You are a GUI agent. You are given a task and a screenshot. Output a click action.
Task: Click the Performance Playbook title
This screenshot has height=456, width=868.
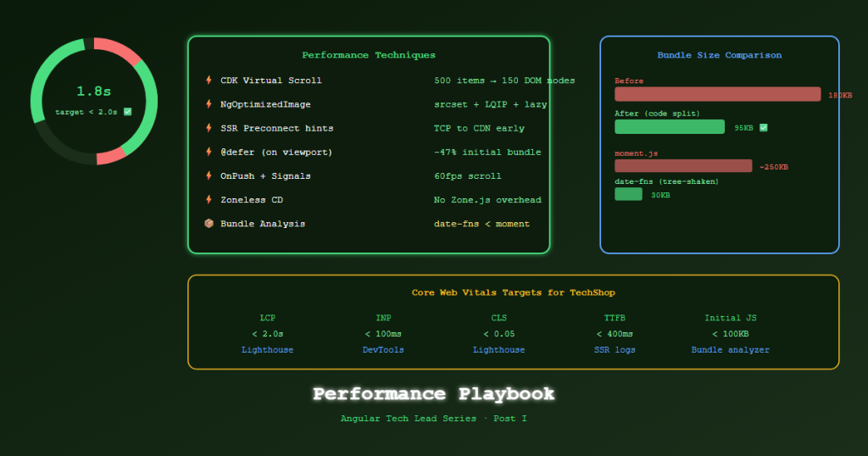click(x=433, y=393)
